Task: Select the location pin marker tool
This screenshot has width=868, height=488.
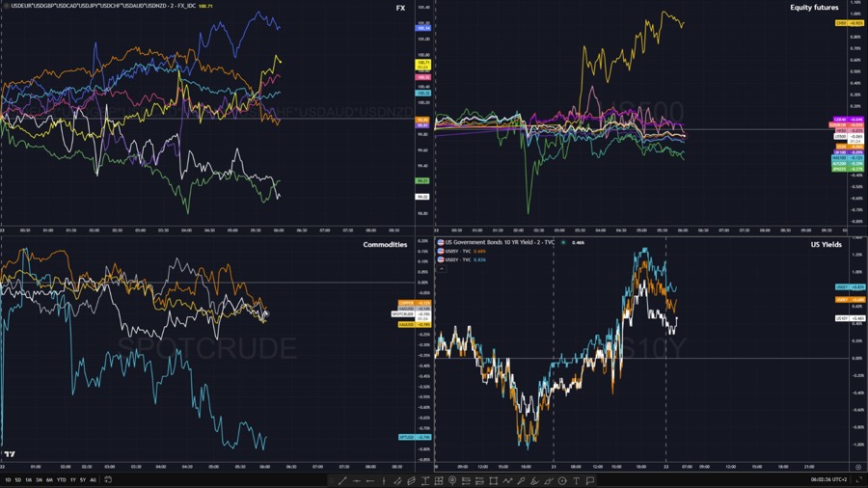Action: point(452,480)
